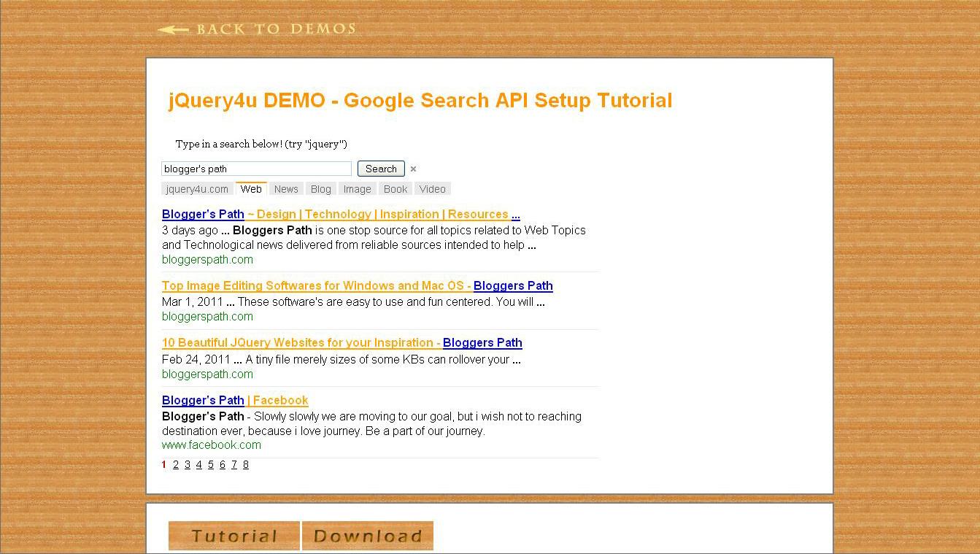Focus the search field containing blogger's path
Viewport: 980px width, 554px height.
click(x=256, y=169)
